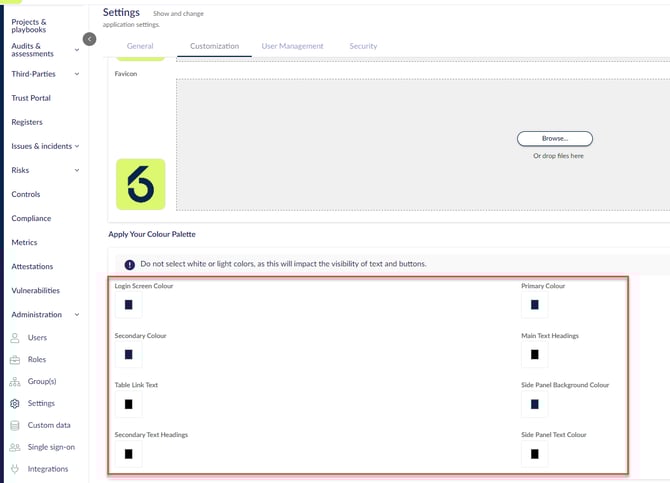Switch to the General tab
Screen dimensions: 670x483
click(140, 46)
